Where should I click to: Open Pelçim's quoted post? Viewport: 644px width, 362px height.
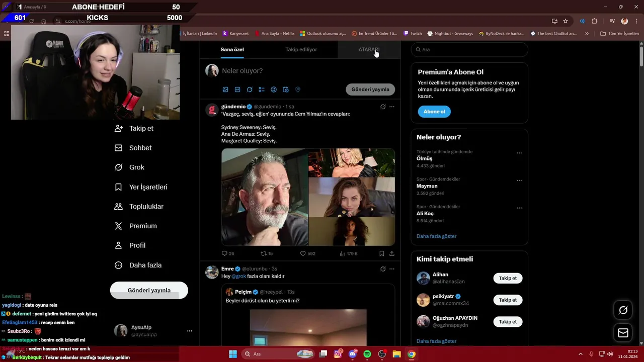(x=308, y=315)
